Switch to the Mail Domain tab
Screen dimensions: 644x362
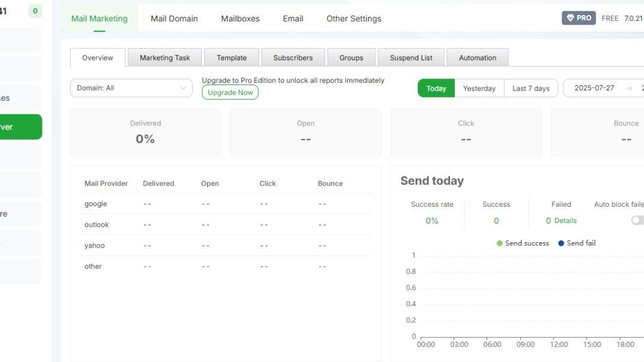click(174, 19)
